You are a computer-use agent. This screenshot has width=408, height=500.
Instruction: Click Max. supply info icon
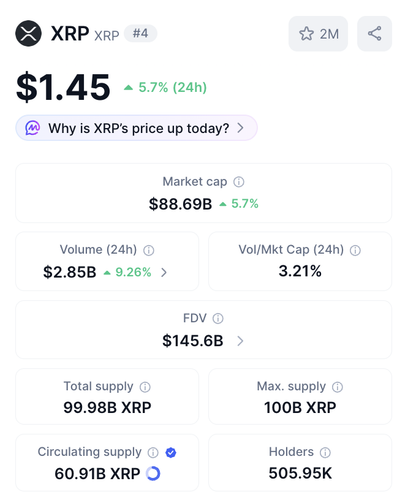[337, 387]
